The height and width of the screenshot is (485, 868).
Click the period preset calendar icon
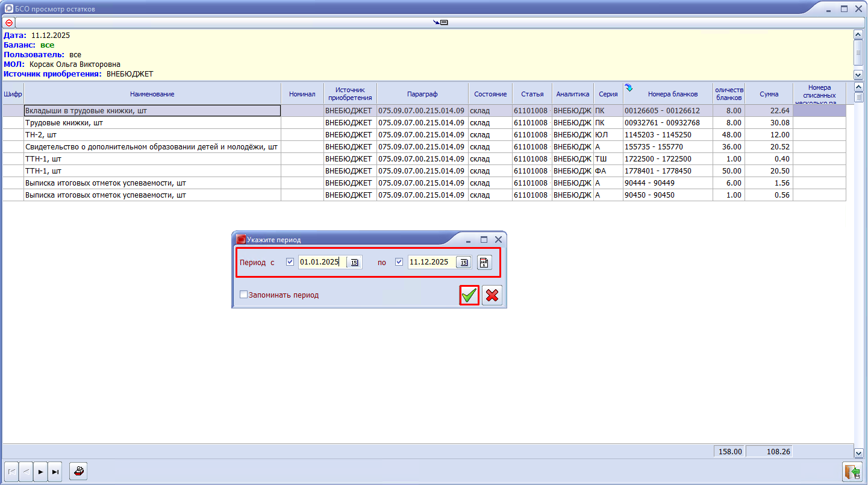pos(484,262)
